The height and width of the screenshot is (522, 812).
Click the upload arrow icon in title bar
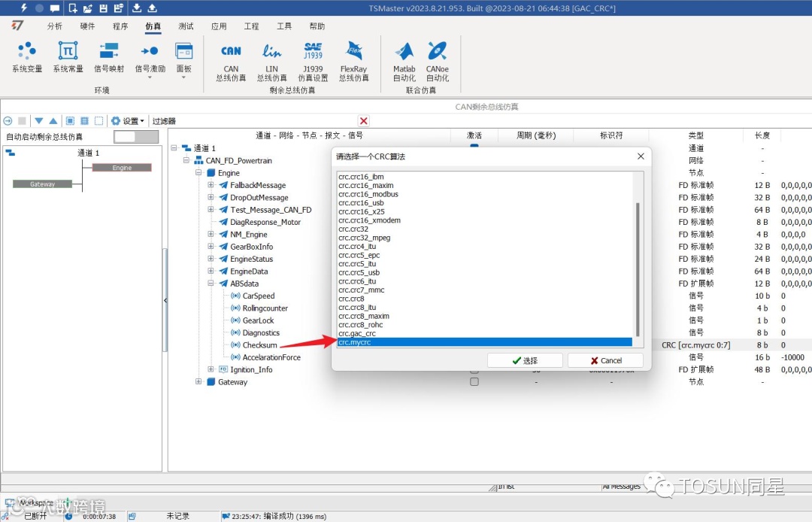(152, 8)
